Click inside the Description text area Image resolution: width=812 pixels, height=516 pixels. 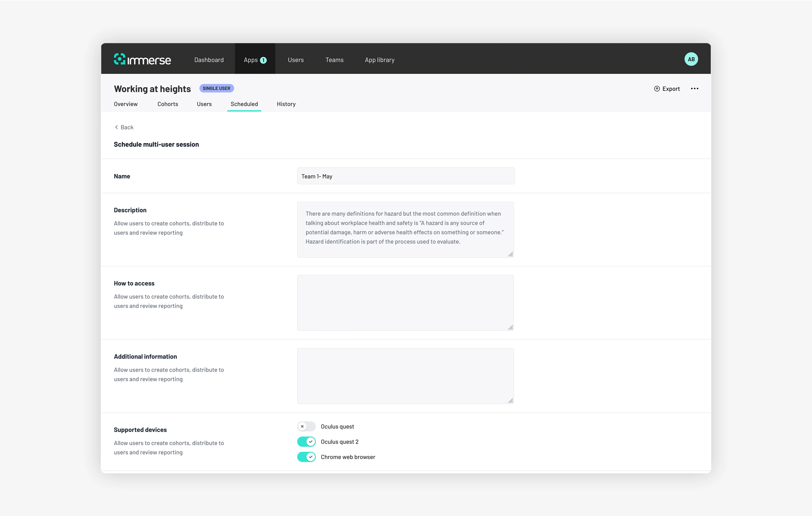coord(405,229)
